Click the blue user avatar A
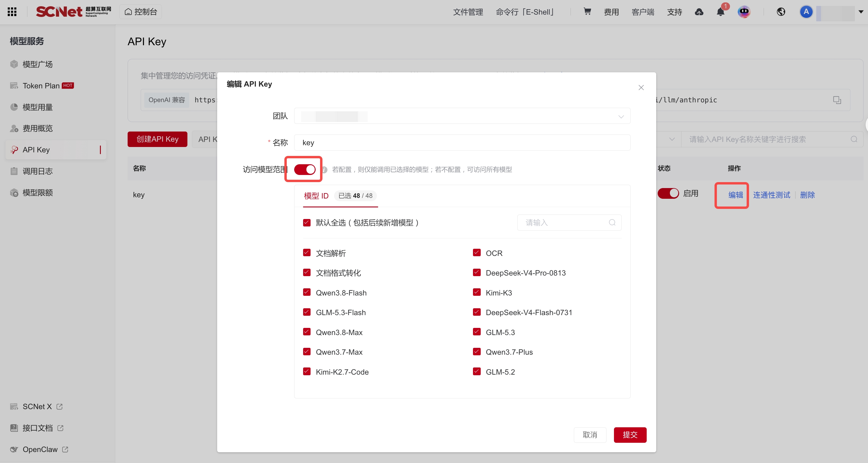This screenshot has width=868, height=463. tap(806, 12)
